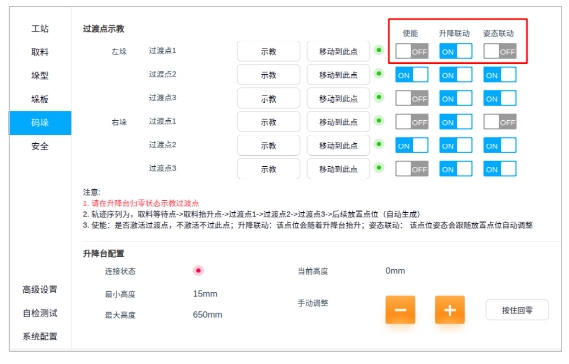569x364 pixels.
Task: Toggle 升降联动 switch for 右垛 过渡点3
Action: [x=456, y=169]
